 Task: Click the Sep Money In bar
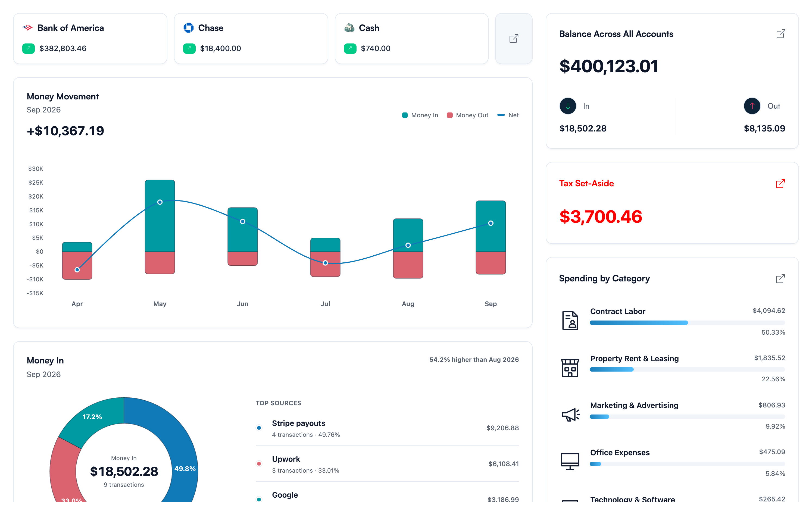[491, 226]
